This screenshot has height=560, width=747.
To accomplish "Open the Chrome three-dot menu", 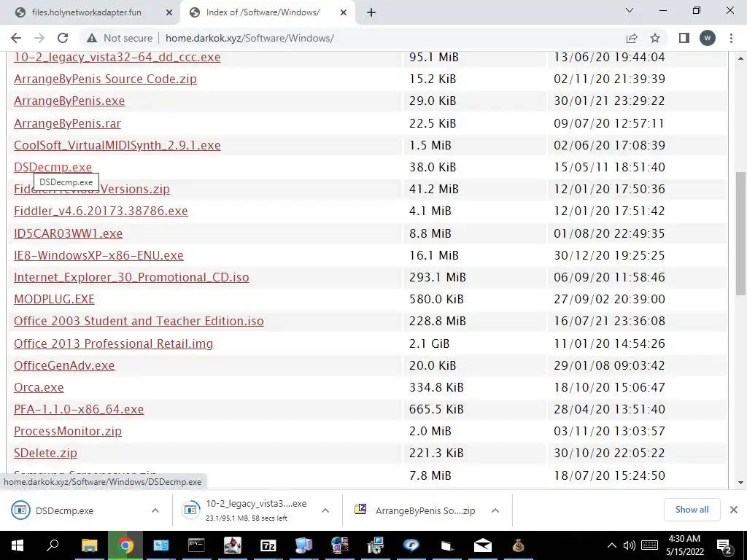I will (731, 38).
